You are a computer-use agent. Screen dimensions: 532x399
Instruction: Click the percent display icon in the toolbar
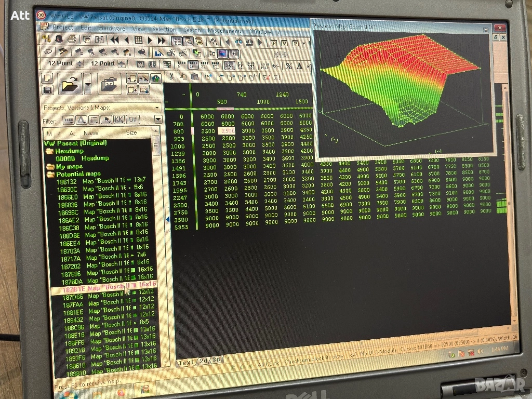(x=288, y=66)
